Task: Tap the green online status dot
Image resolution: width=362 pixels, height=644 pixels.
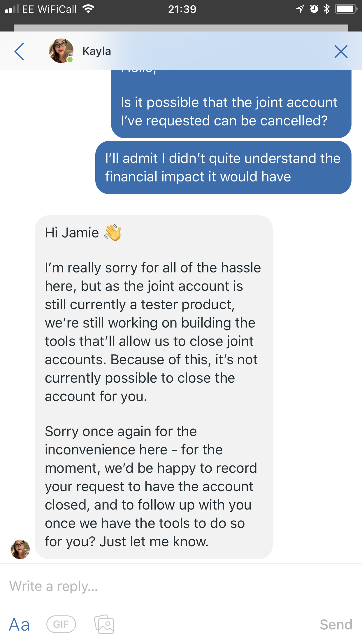Action: pyautogui.click(x=70, y=60)
